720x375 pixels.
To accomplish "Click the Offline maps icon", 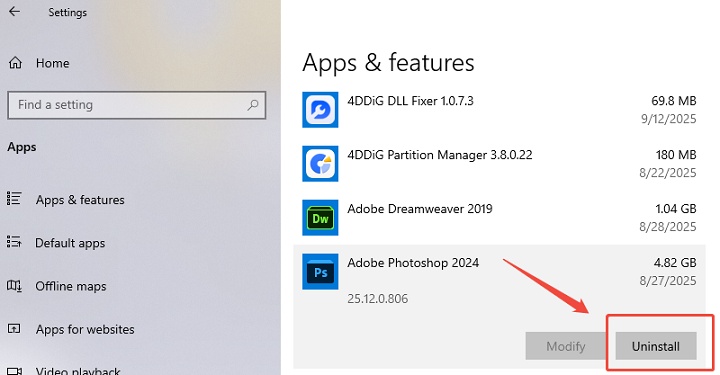I will coord(14,285).
